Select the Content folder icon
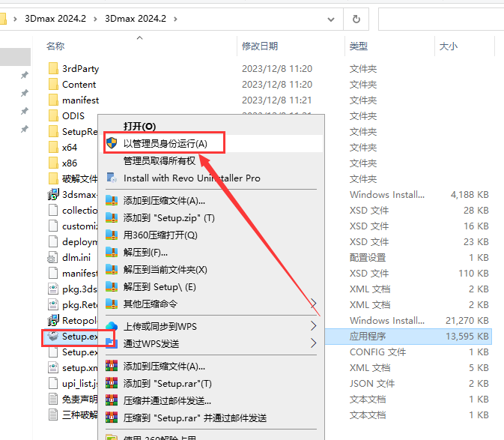This screenshot has width=504, height=440. click(x=53, y=84)
